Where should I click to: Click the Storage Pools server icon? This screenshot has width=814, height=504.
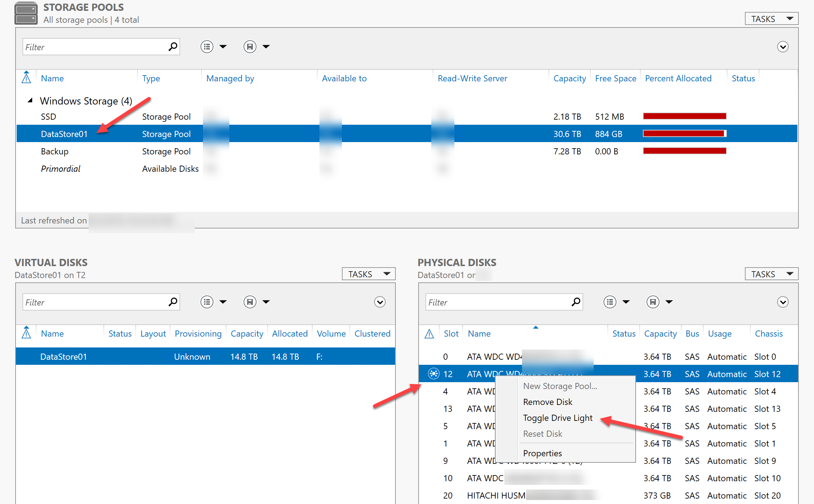pos(26,13)
